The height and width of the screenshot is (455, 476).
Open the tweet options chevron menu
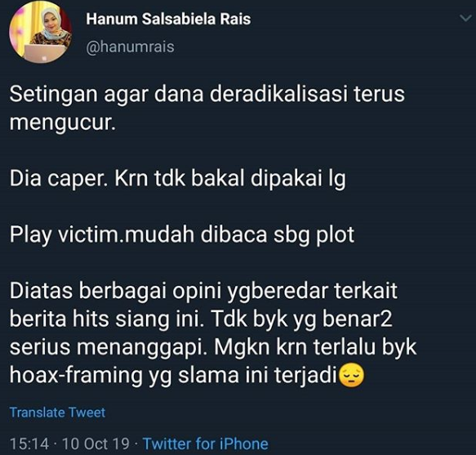tap(465, 19)
